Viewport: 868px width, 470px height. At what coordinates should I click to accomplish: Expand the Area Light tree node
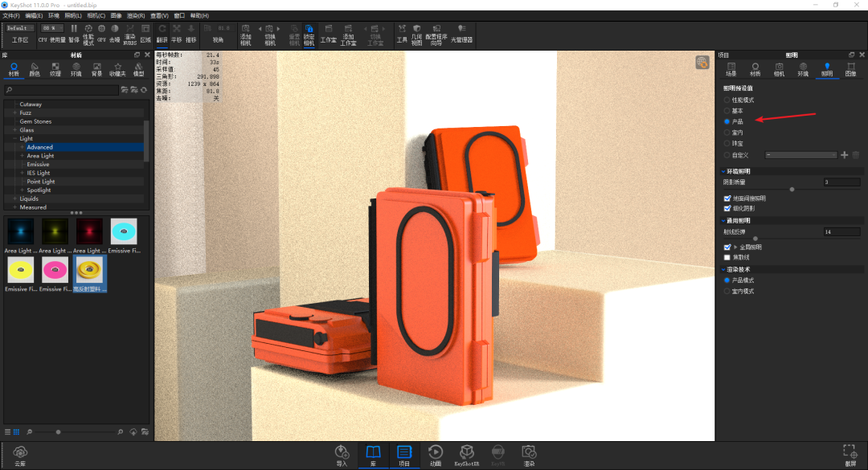click(x=23, y=156)
